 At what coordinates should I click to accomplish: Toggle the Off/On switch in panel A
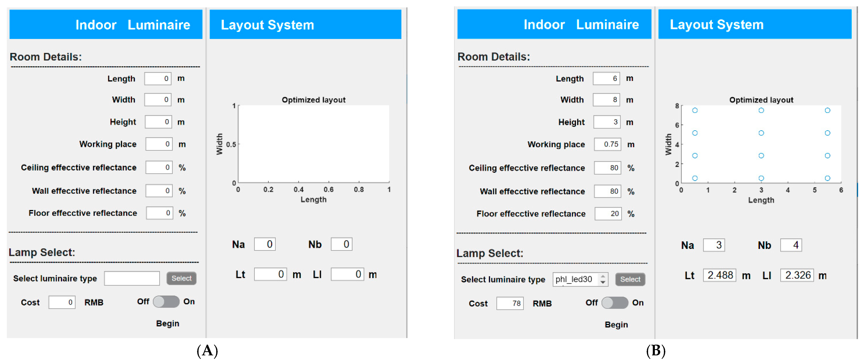pyautogui.click(x=166, y=301)
